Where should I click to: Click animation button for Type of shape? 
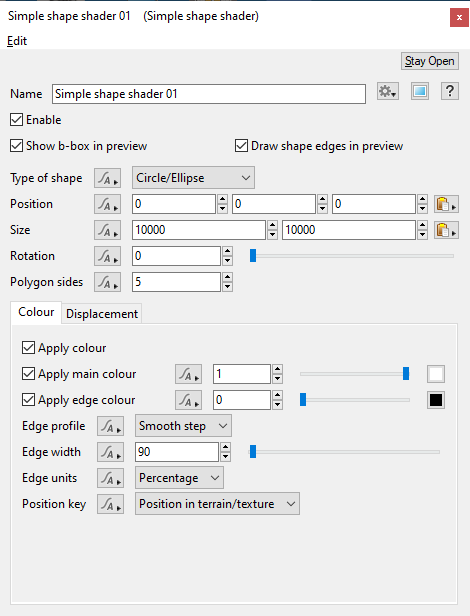click(x=107, y=178)
